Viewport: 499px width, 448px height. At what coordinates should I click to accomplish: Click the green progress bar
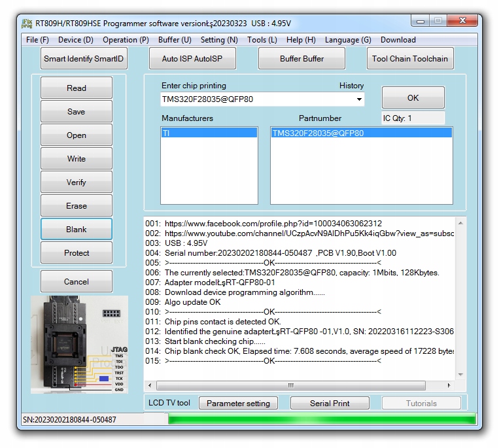coord(322,419)
